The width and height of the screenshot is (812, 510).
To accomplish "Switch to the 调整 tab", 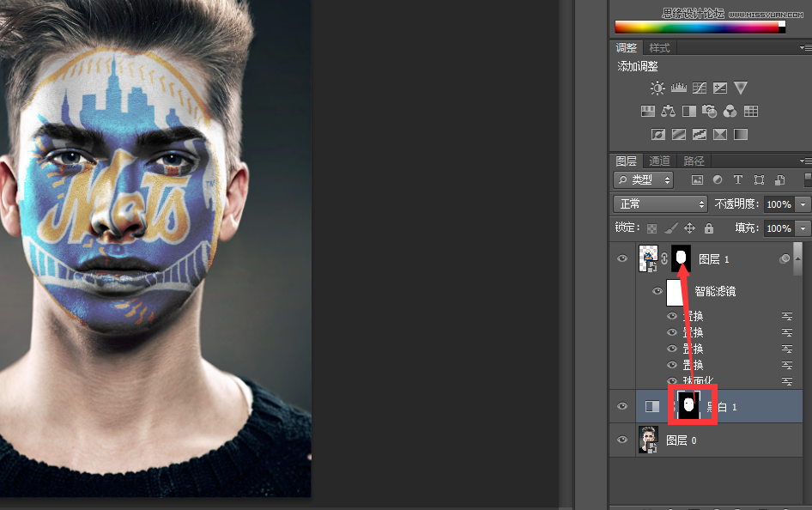I will pyautogui.click(x=626, y=47).
